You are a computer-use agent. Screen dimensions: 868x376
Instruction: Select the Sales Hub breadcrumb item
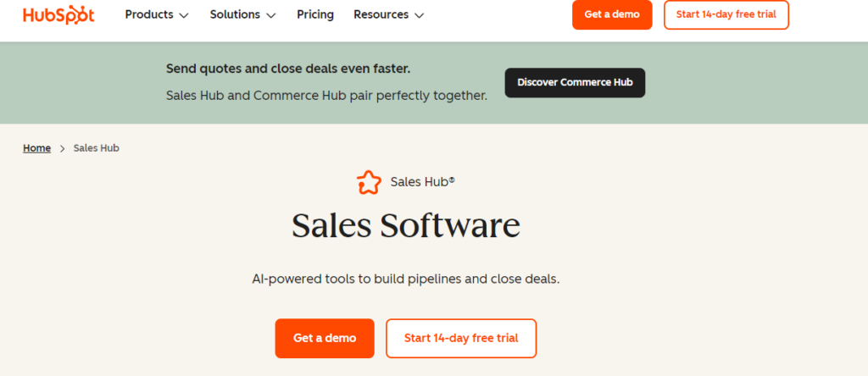[x=97, y=148]
